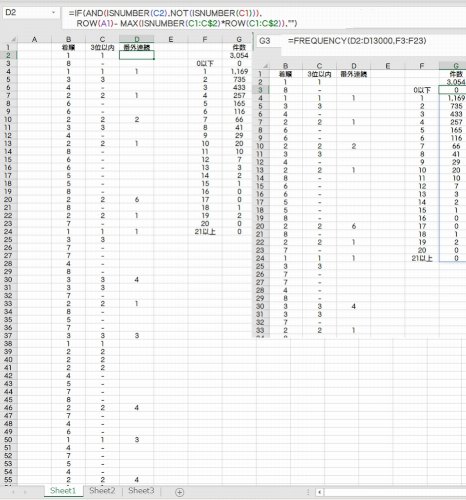Open the Name Box dropdown arrow
466x500 pixels.
(53, 13)
